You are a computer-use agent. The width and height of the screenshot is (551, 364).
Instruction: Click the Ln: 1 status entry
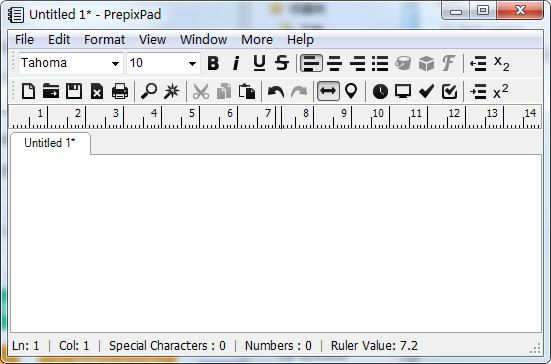click(26, 346)
